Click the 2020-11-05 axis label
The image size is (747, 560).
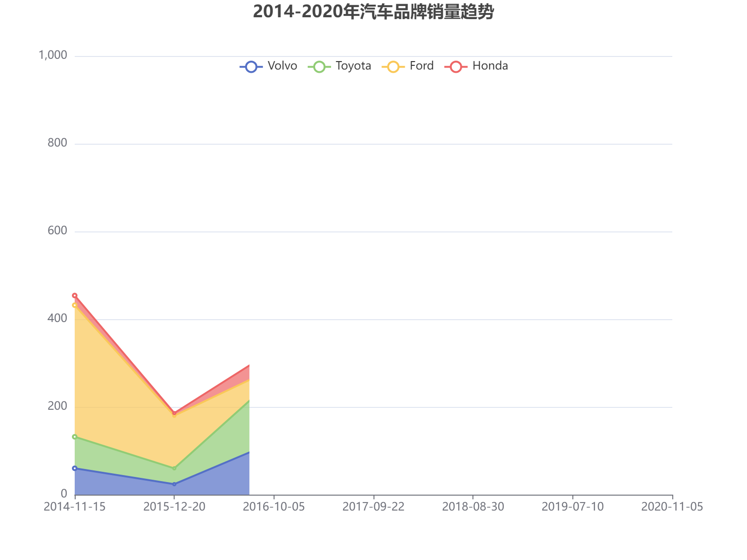click(673, 507)
